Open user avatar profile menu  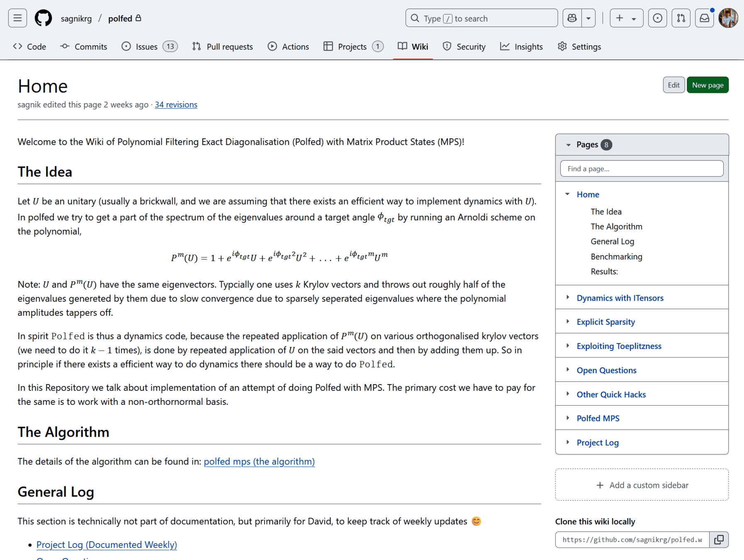(x=728, y=18)
